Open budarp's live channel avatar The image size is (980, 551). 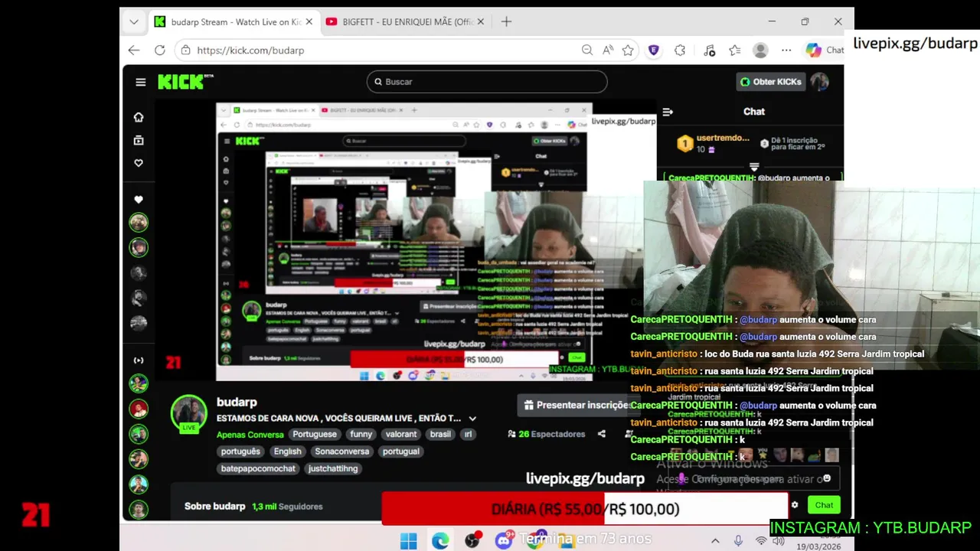tap(188, 413)
